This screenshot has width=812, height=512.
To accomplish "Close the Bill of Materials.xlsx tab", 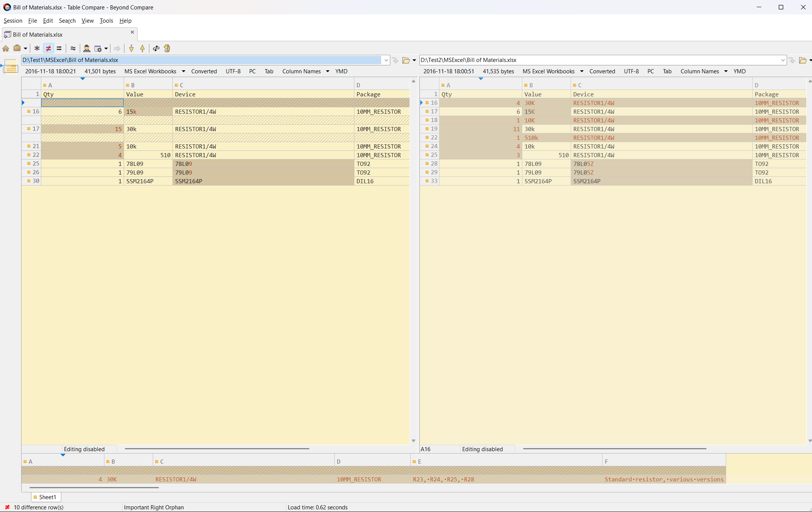I will (132, 32).
